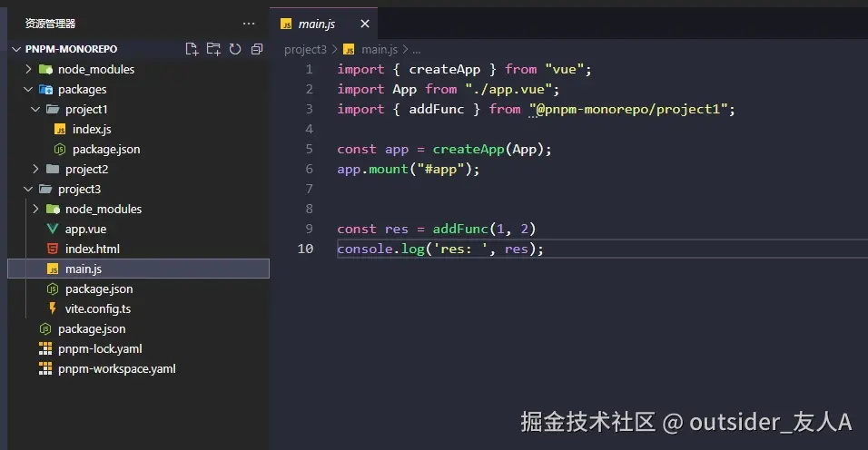
Task: Select the project2 folder name
Action: 87,169
